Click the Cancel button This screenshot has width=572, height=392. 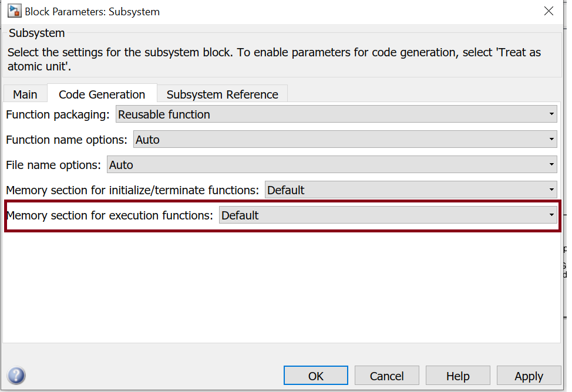pos(386,376)
